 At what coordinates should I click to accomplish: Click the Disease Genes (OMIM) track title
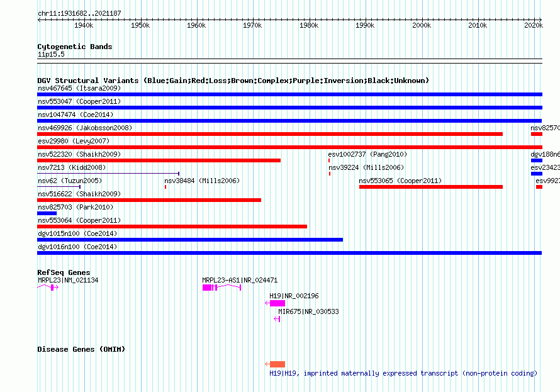[81, 349]
